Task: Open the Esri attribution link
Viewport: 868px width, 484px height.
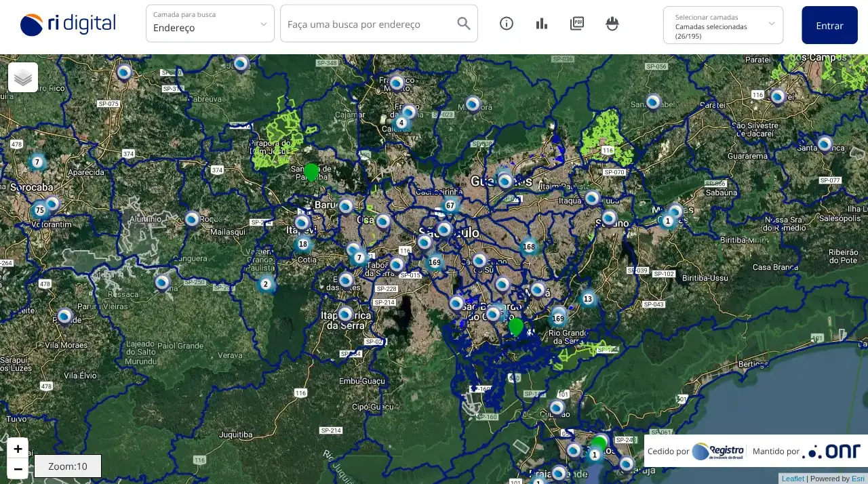Action: click(x=857, y=479)
